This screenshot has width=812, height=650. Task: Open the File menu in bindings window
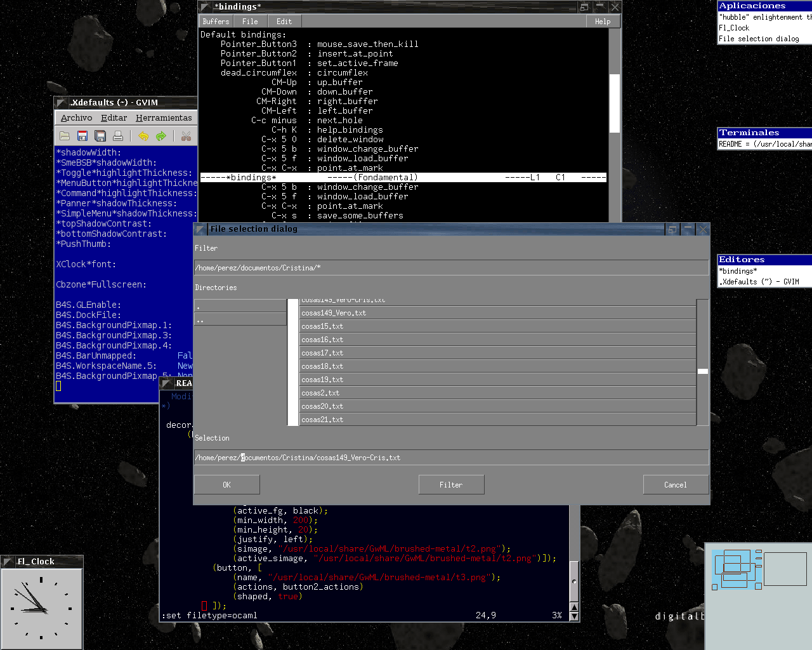(250, 22)
